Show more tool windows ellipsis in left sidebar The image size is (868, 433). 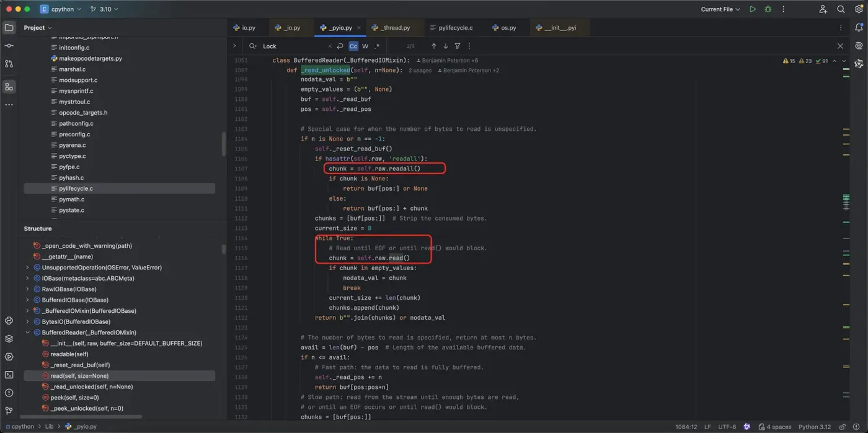click(9, 105)
